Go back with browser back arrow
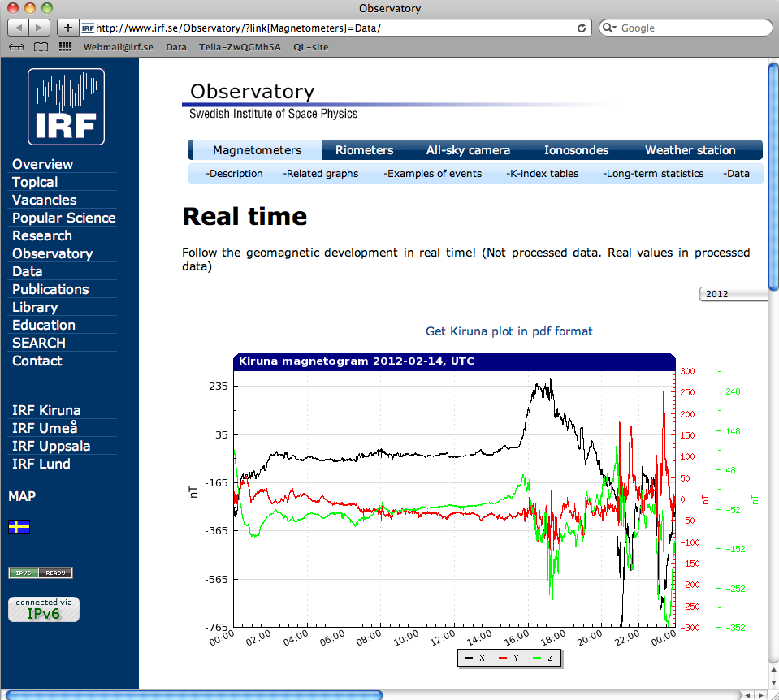 coord(19,28)
